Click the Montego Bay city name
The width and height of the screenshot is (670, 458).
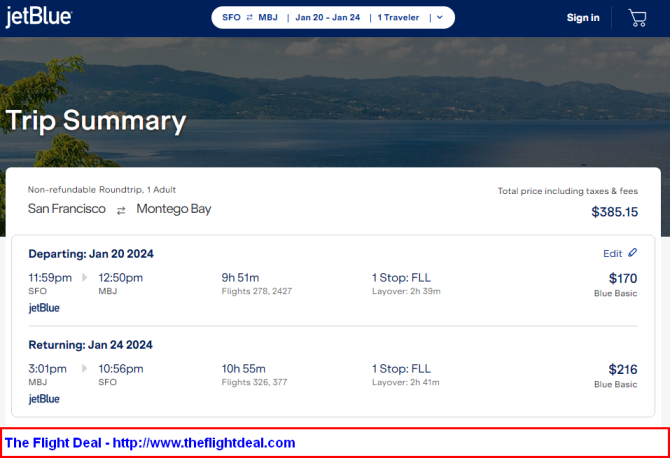coord(174,209)
